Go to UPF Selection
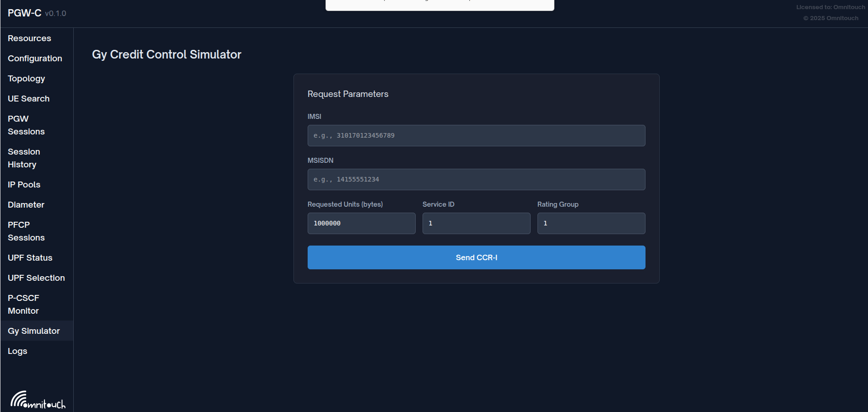 point(36,278)
